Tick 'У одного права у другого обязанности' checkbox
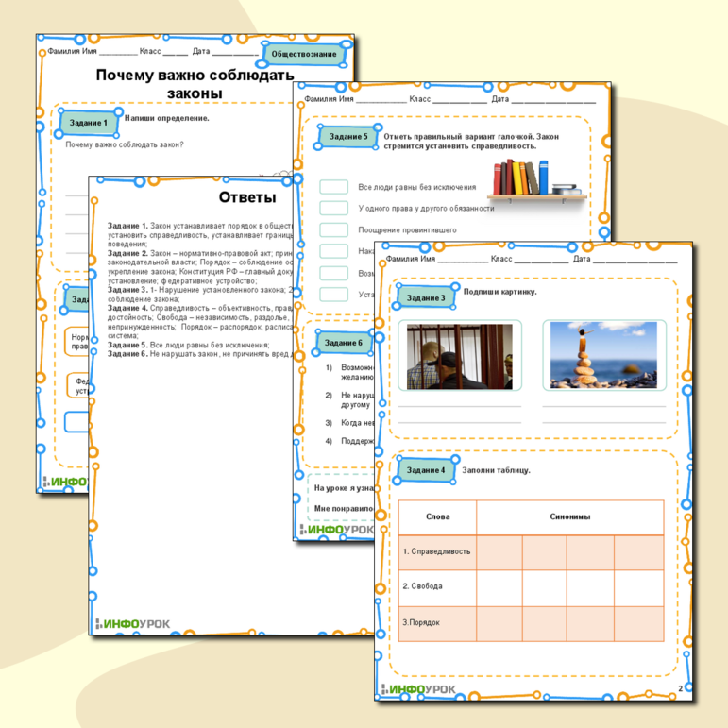 [x=334, y=209]
